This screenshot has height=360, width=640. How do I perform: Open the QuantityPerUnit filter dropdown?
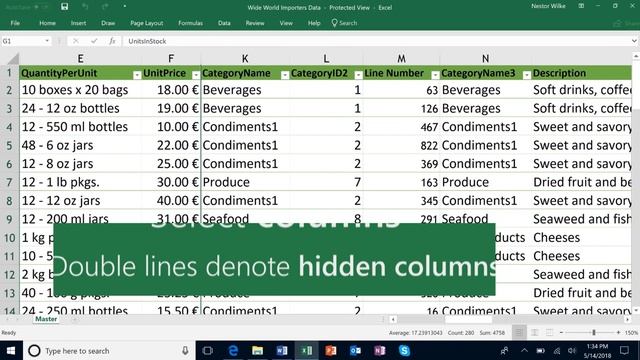point(137,75)
